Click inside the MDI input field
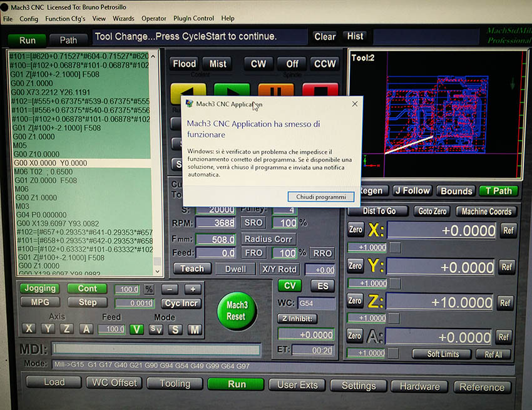This screenshot has height=410, width=532. (156, 349)
